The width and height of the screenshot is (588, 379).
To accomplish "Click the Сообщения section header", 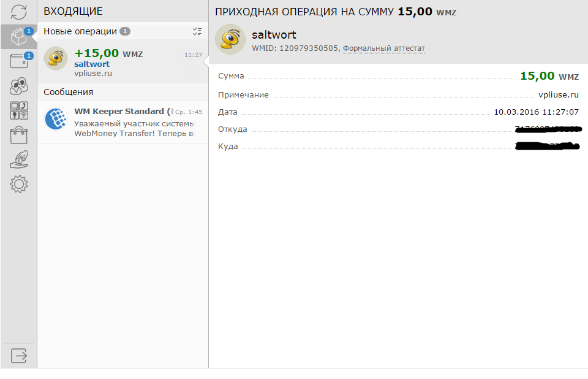I will point(68,92).
